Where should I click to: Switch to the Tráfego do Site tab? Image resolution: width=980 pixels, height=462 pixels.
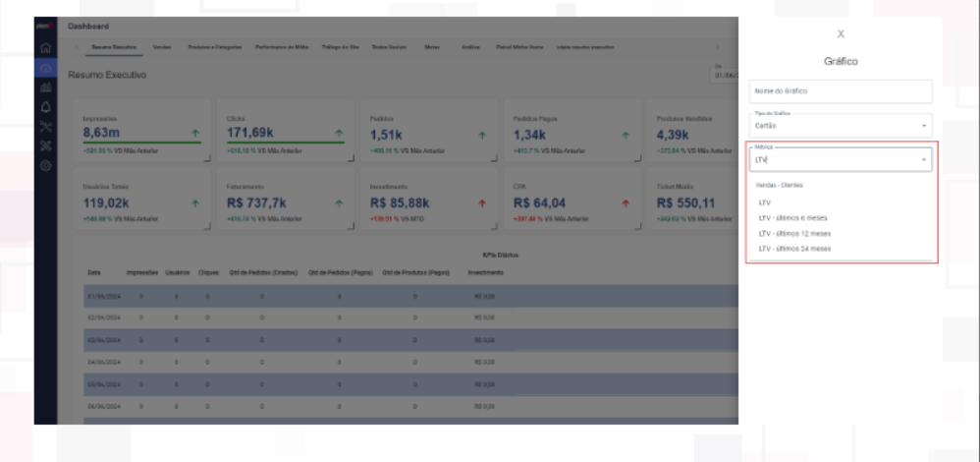(x=341, y=47)
